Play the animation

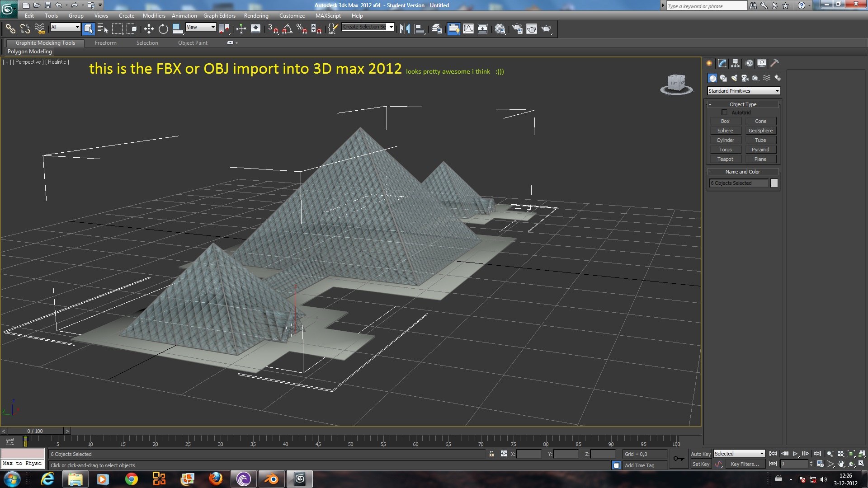[x=795, y=454]
